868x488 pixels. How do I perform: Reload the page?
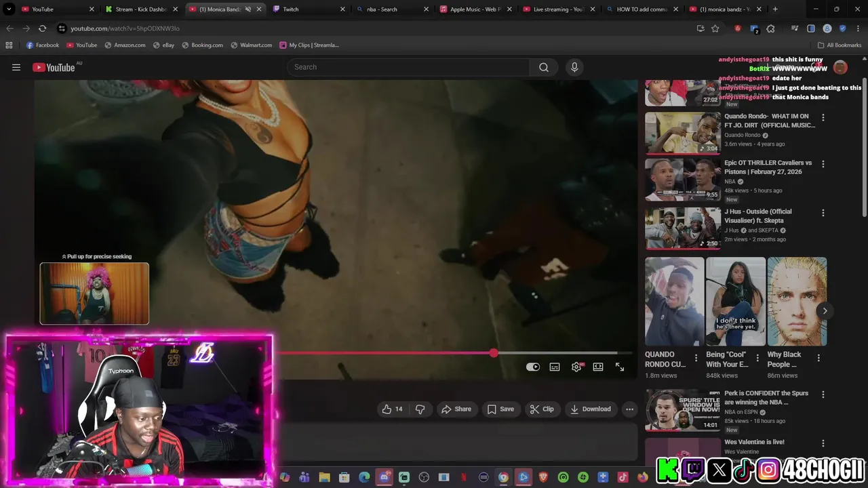tap(42, 28)
